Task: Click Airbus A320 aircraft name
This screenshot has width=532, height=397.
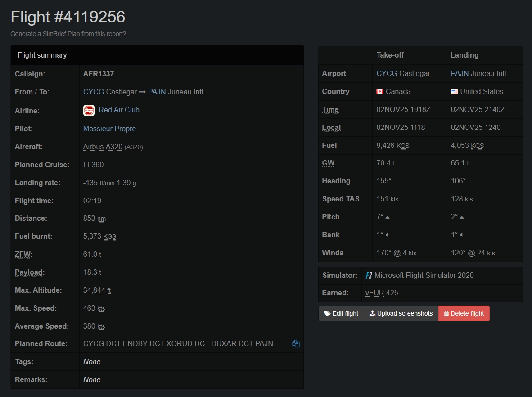Action: pos(103,147)
